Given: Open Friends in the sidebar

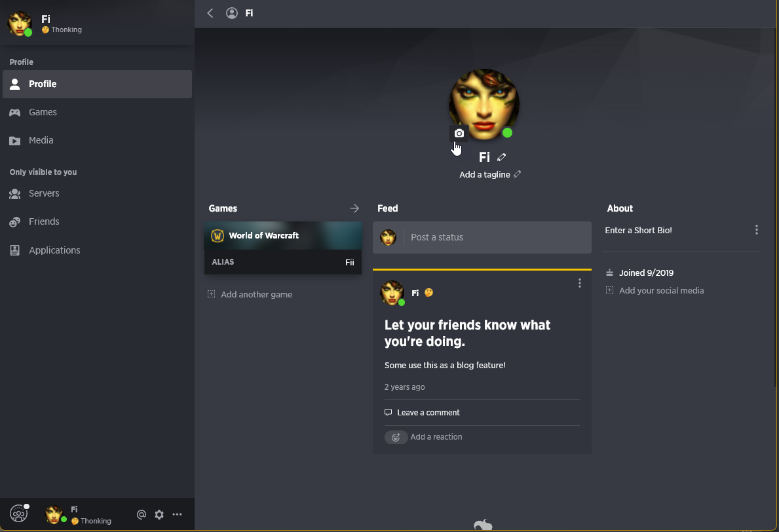Looking at the screenshot, I should click(x=98, y=221).
